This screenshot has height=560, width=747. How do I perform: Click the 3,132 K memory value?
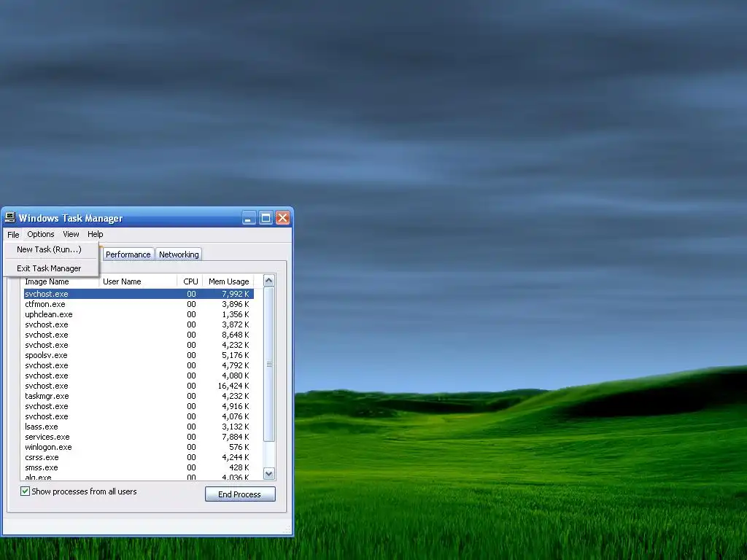tap(236, 427)
